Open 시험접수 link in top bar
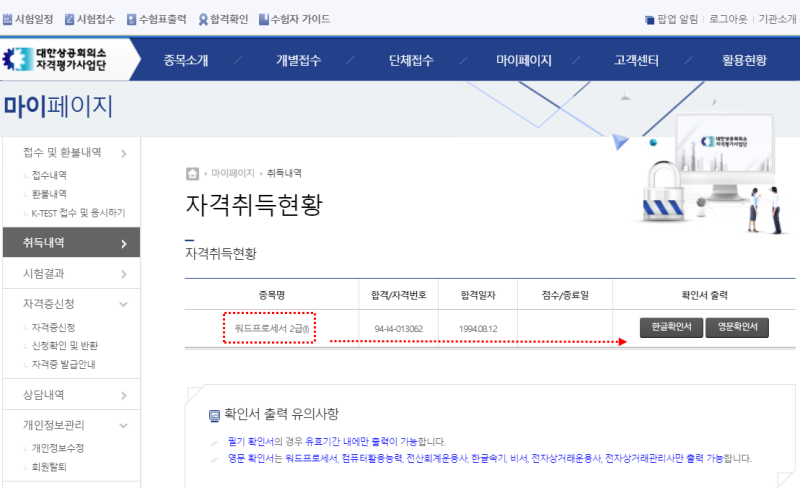 click(90, 19)
